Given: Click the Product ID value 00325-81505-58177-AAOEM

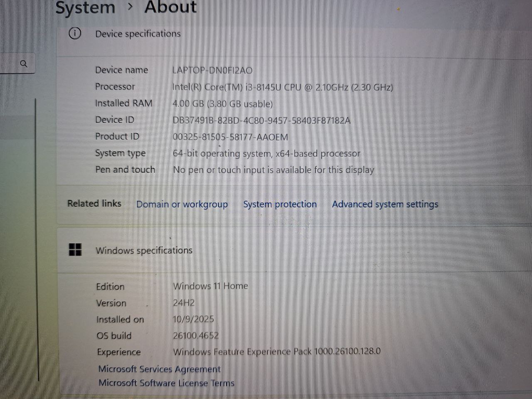Looking at the screenshot, I should pyautogui.click(x=230, y=137).
